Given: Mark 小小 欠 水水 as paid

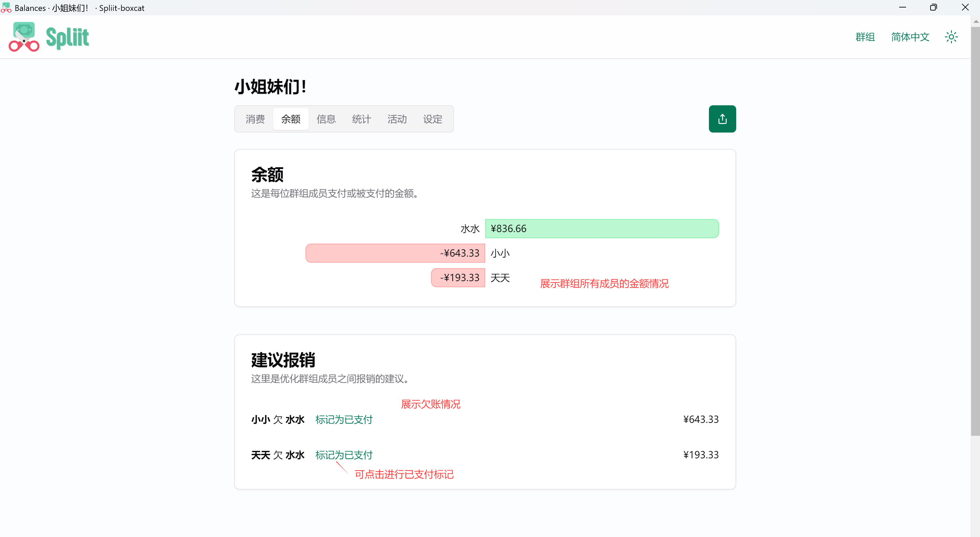Looking at the screenshot, I should tap(344, 419).
